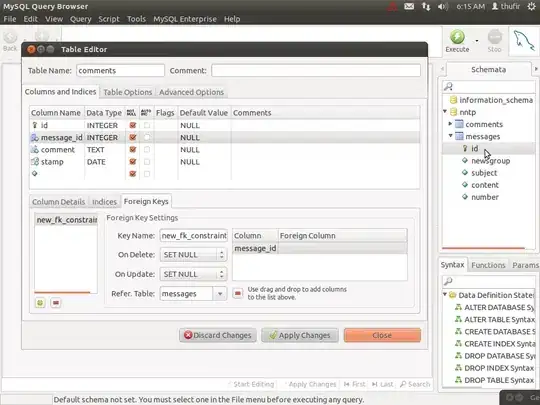Click the green Execute query icon
Viewport: 540px width, 405px height.
[457, 37]
